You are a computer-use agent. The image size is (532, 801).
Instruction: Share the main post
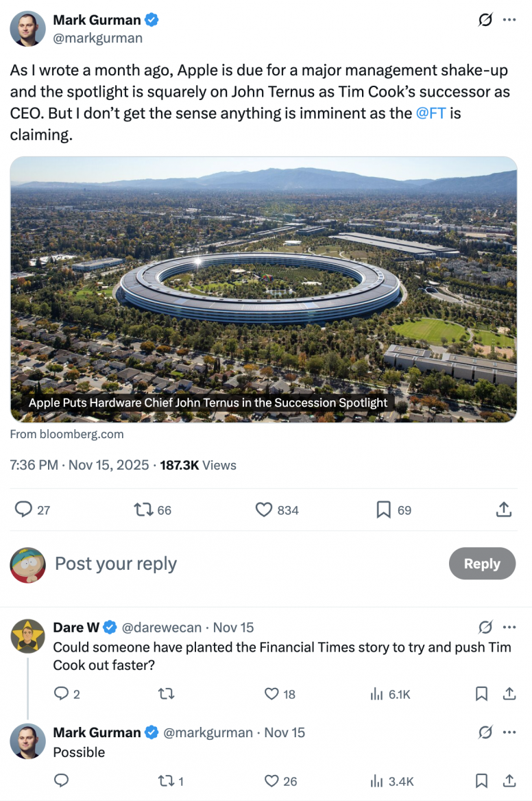pos(503,510)
